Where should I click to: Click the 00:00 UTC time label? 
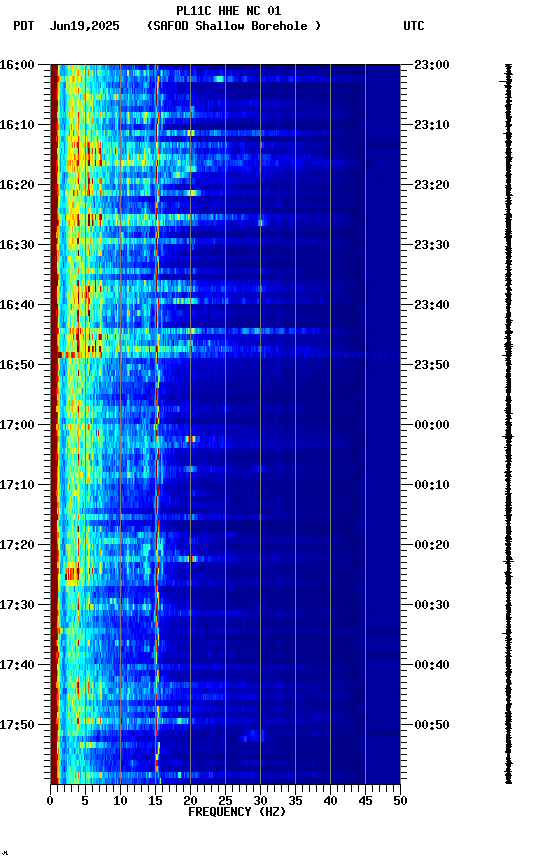point(432,425)
